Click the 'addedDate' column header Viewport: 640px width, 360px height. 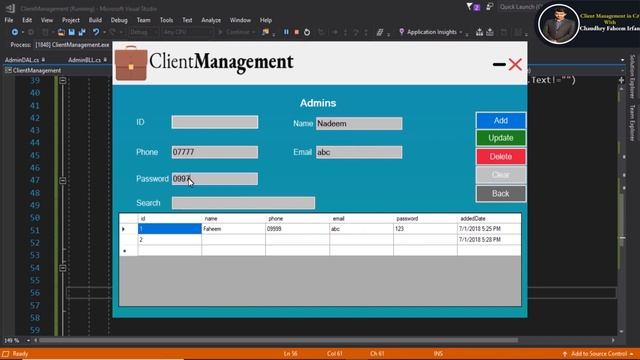point(489,219)
